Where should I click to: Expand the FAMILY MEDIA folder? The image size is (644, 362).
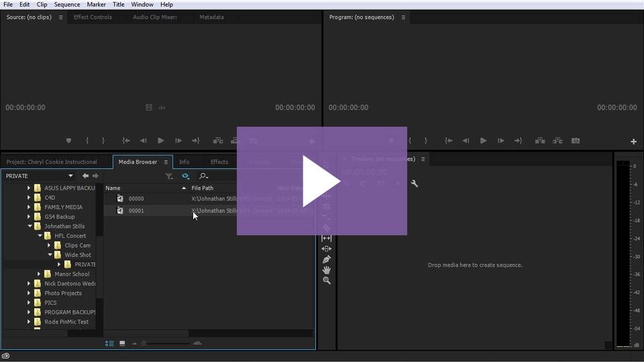click(x=29, y=207)
